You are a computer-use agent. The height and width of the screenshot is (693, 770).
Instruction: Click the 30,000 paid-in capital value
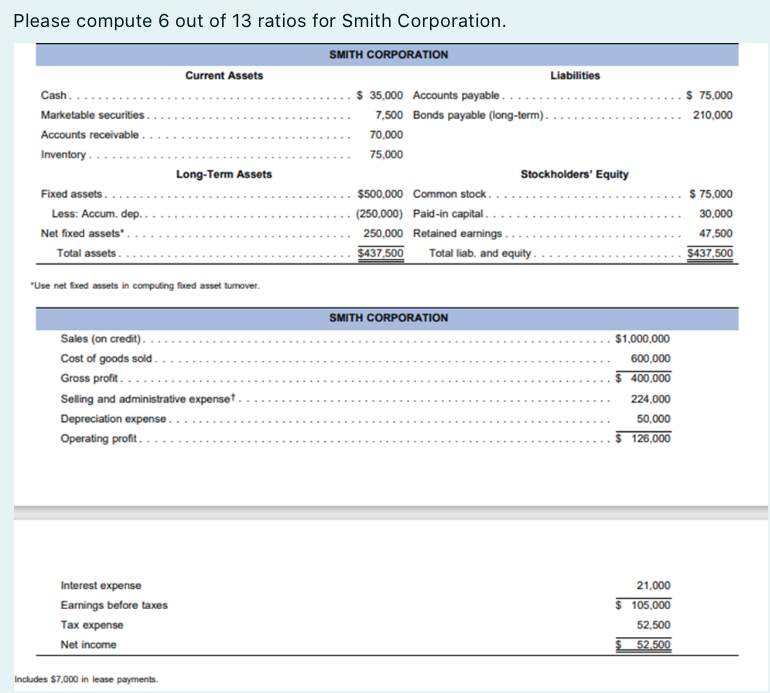pos(716,214)
